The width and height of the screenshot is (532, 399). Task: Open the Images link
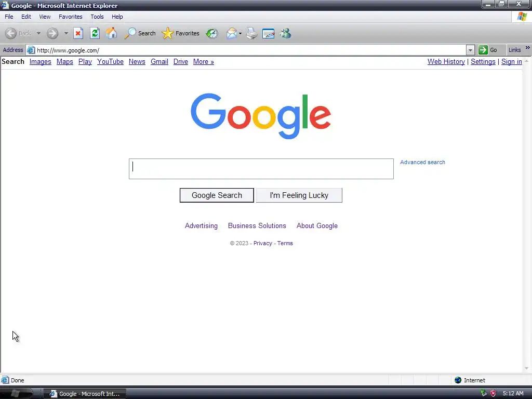(x=41, y=62)
